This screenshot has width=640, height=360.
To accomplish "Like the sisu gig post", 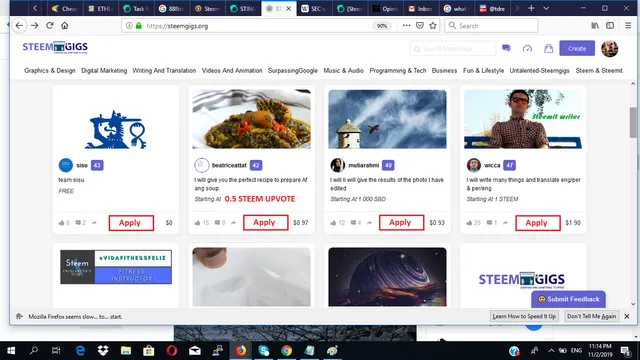I will [x=61, y=223].
